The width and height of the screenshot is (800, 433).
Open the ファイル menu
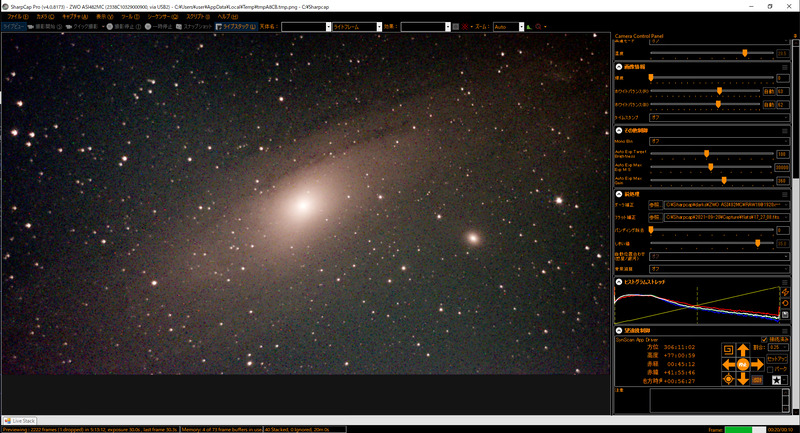pyautogui.click(x=18, y=16)
